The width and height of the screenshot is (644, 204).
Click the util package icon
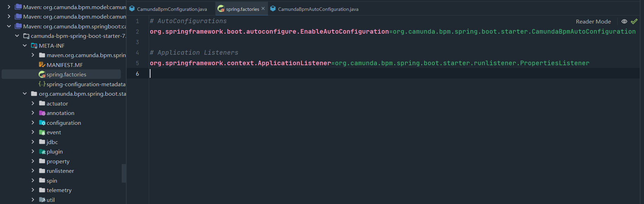(42, 200)
